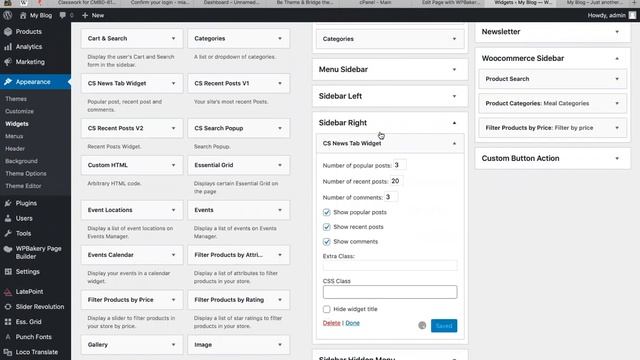Click the Extra Class input field
640x360 pixels.
click(390, 265)
